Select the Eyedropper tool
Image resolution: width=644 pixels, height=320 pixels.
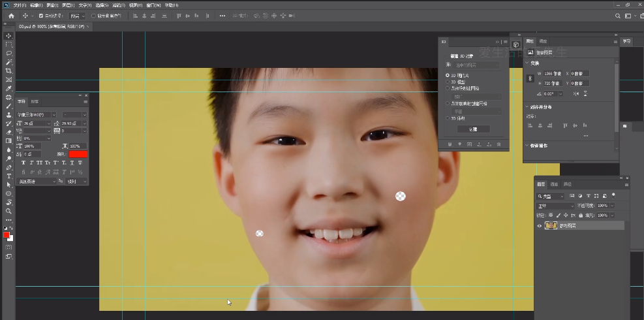click(8, 88)
